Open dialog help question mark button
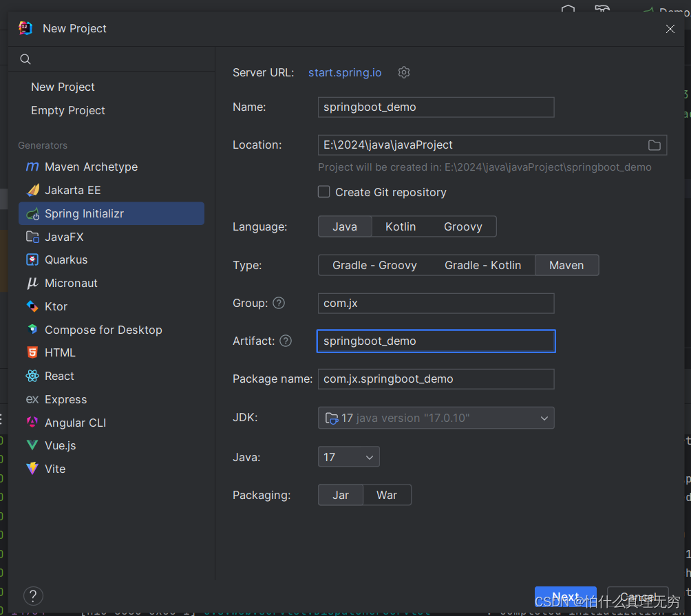 (x=33, y=596)
